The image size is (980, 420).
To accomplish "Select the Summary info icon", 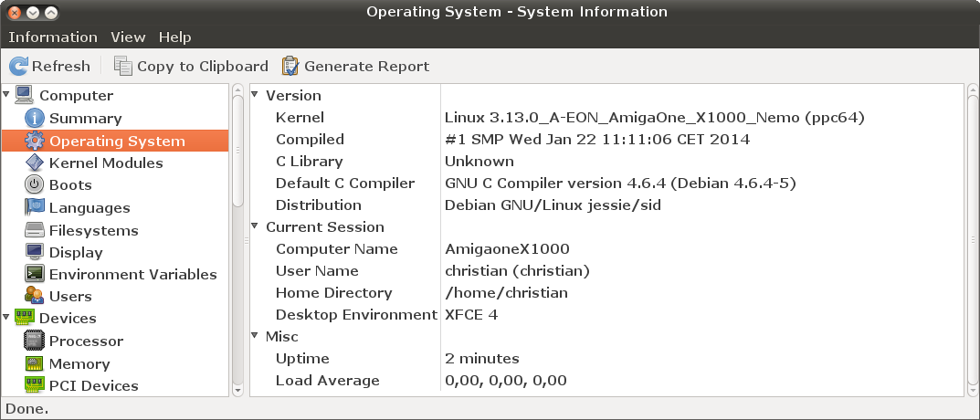I will (x=34, y=118).
